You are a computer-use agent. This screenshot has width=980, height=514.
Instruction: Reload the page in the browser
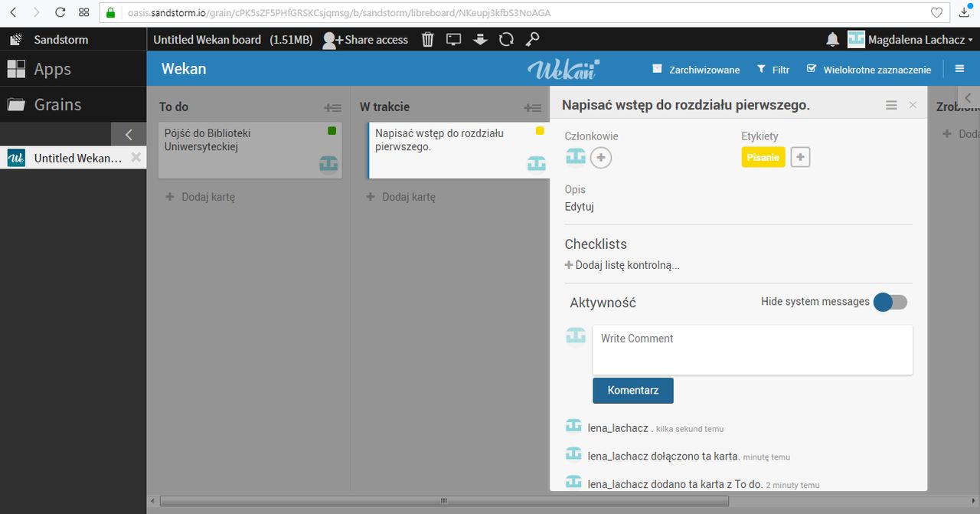coord(60,12)
